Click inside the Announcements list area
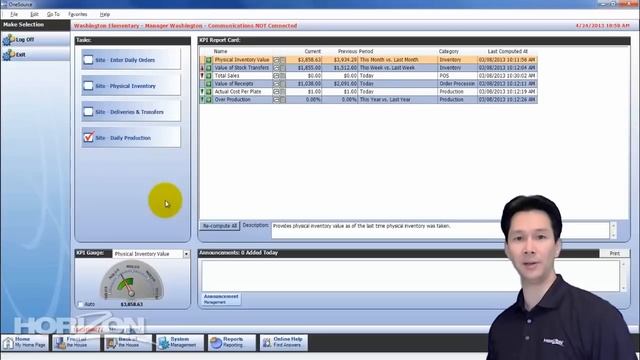Screen dimensions: 640x360 tap(410, 276)
